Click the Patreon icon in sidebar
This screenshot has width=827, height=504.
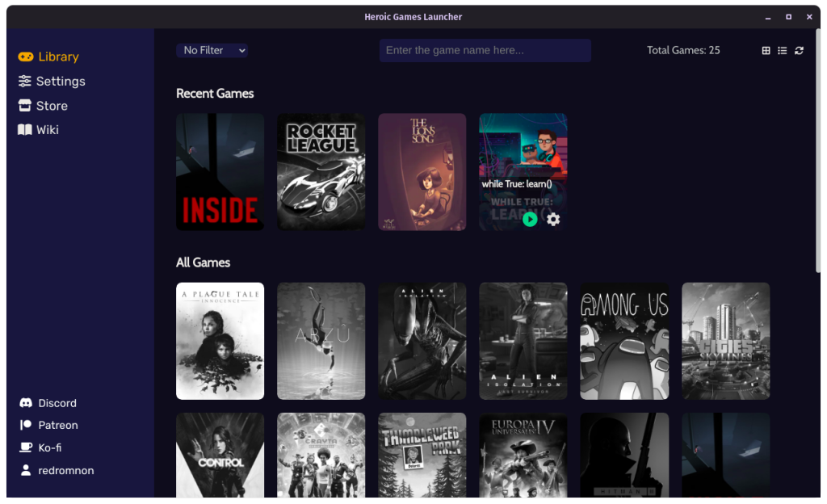[x=24, y=425]
